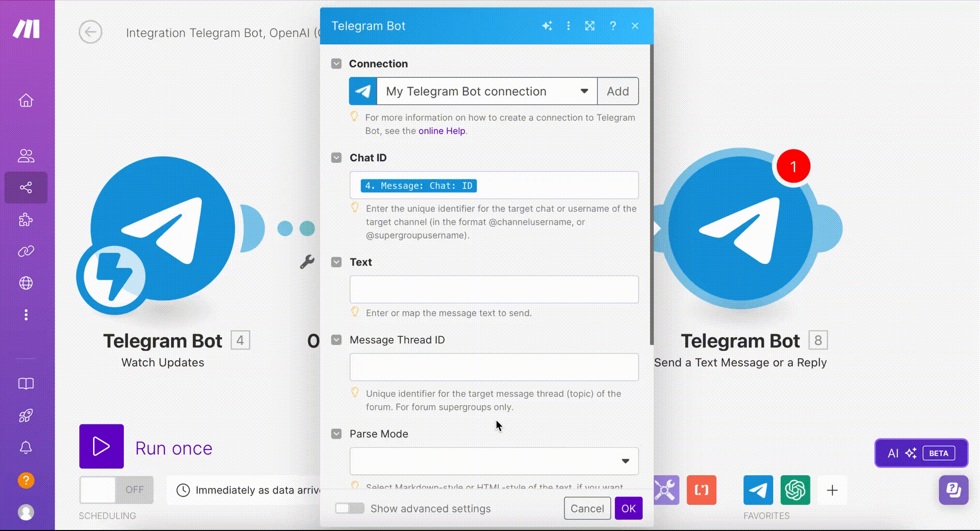Expand the dialog with fullscreen icon
980x531 pixels.
click(x=590, y=26)
